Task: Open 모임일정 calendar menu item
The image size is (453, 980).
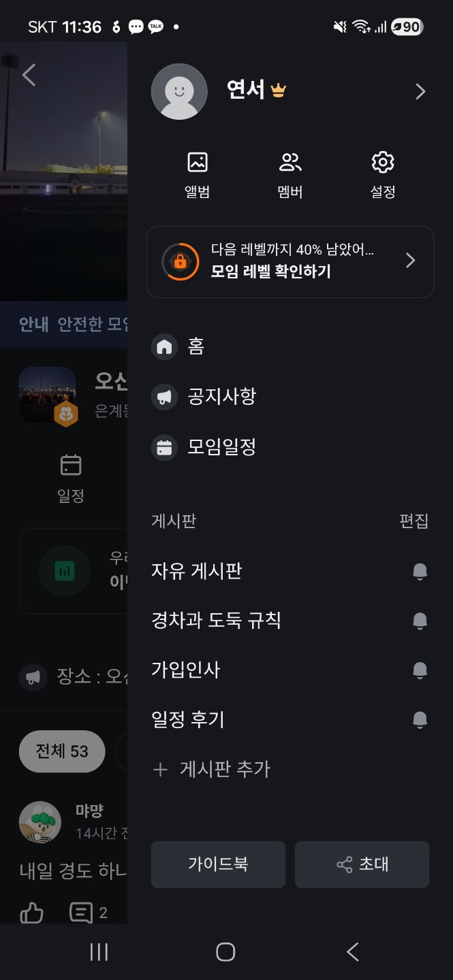Action: coord(164,447)
